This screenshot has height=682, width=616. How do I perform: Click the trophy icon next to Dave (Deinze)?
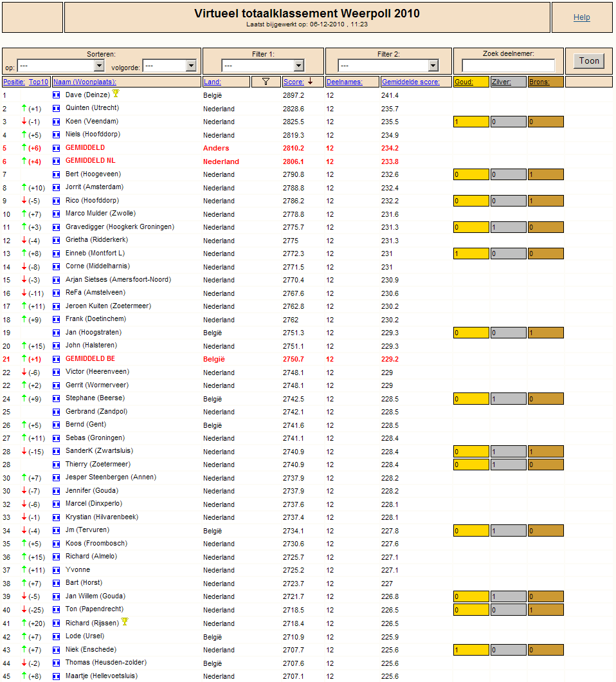click(x=116, y=93)
